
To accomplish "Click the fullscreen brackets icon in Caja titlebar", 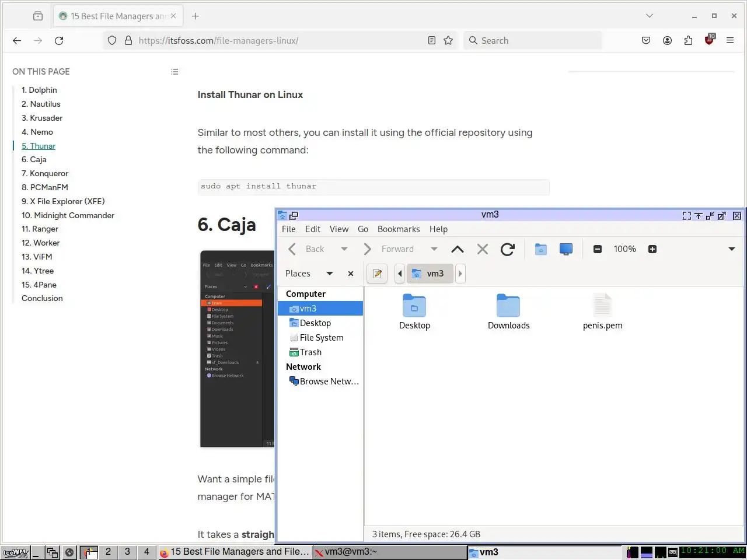I will coord(687,215).
